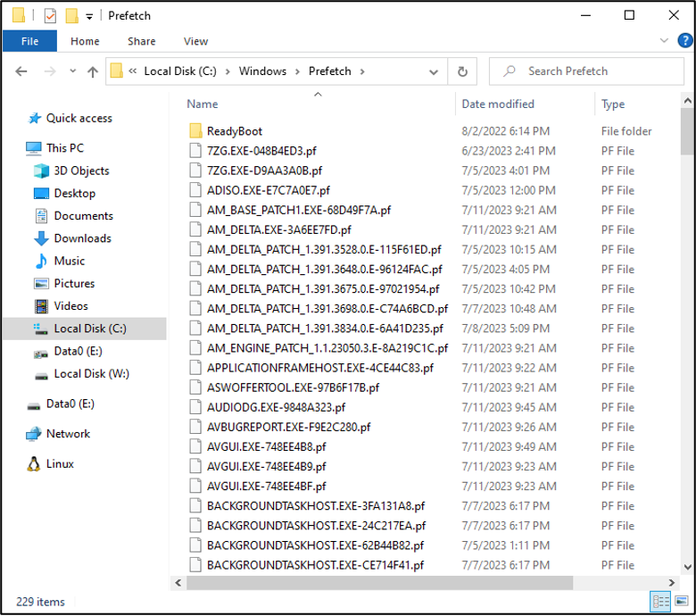
Task: Expand the chevron after Windows in path
Action: click(x=298, y=71)
